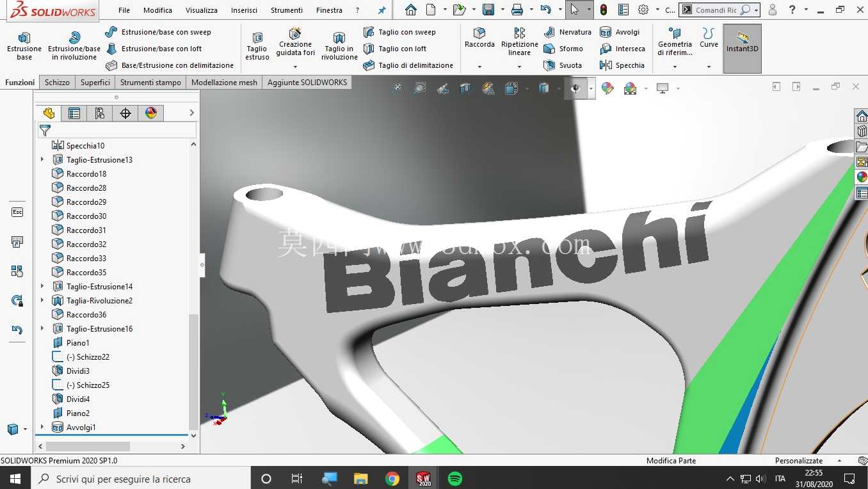Viewport: 868px width, 489px height.
Task: Select the Sformo draft tool
Action: [x=563, y=49]
